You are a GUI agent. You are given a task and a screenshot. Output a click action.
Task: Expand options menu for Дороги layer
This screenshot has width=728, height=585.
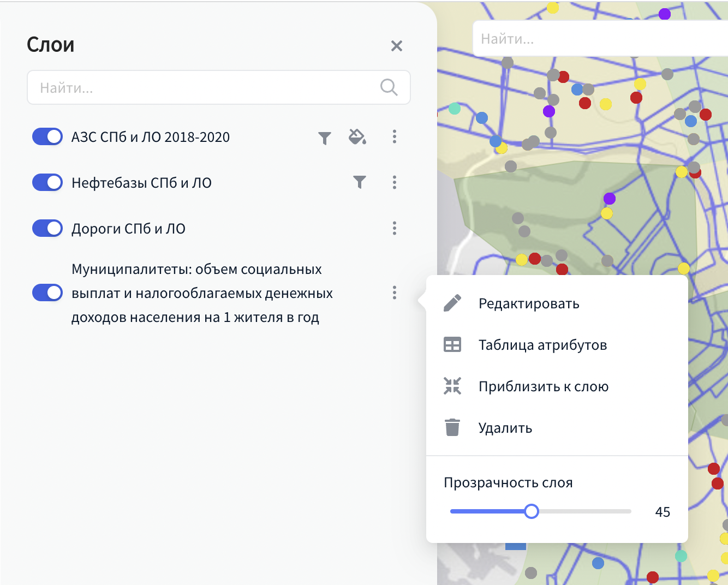tap(395, 228)
